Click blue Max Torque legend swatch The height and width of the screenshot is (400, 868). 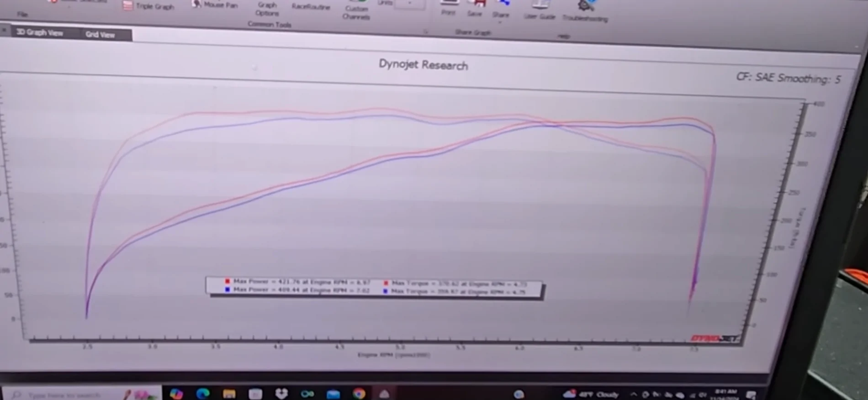(x=386, y=291)
